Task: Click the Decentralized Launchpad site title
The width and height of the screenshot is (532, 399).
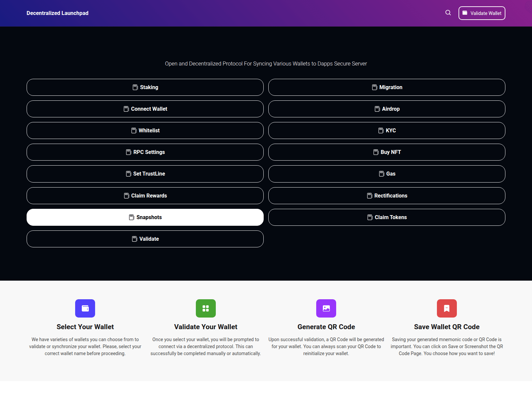Action: 58,13
